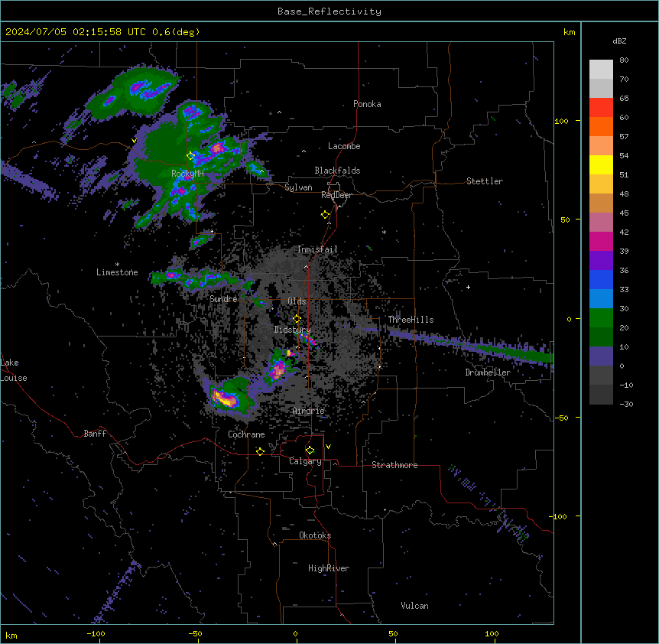Select the purple 36-39 dBZ legend swatch

[x=601, y=261]
